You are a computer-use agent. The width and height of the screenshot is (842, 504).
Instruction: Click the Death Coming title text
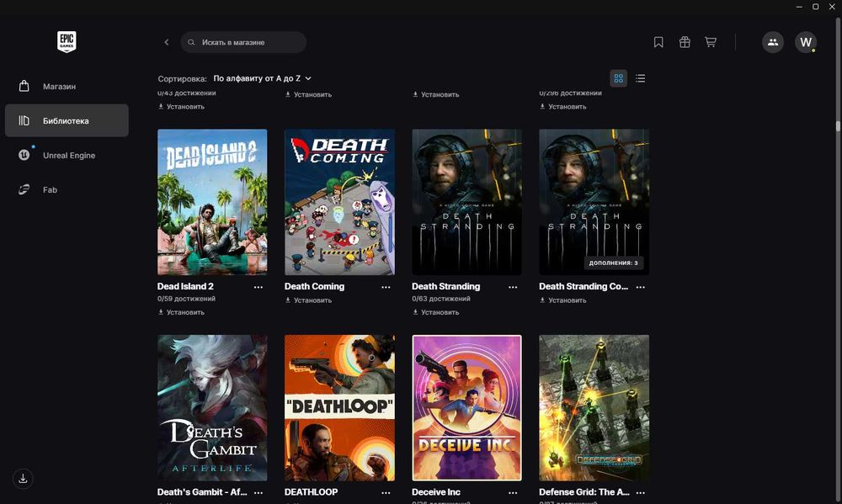point(314,286)
